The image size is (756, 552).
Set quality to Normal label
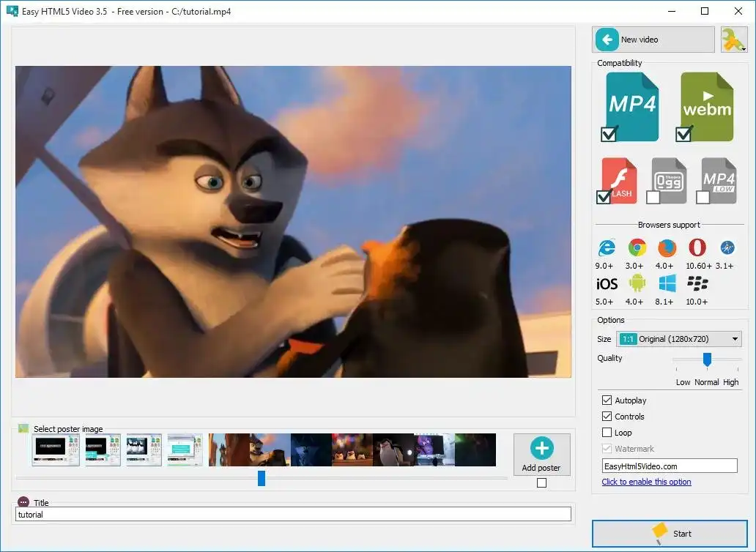(x=706, y=382)
